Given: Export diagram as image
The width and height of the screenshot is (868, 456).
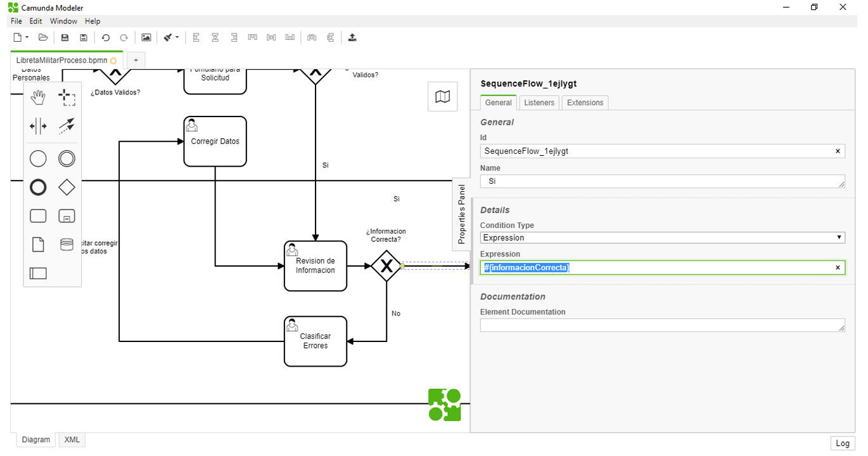Looking at the screenshot, I should tap(146, 37).
